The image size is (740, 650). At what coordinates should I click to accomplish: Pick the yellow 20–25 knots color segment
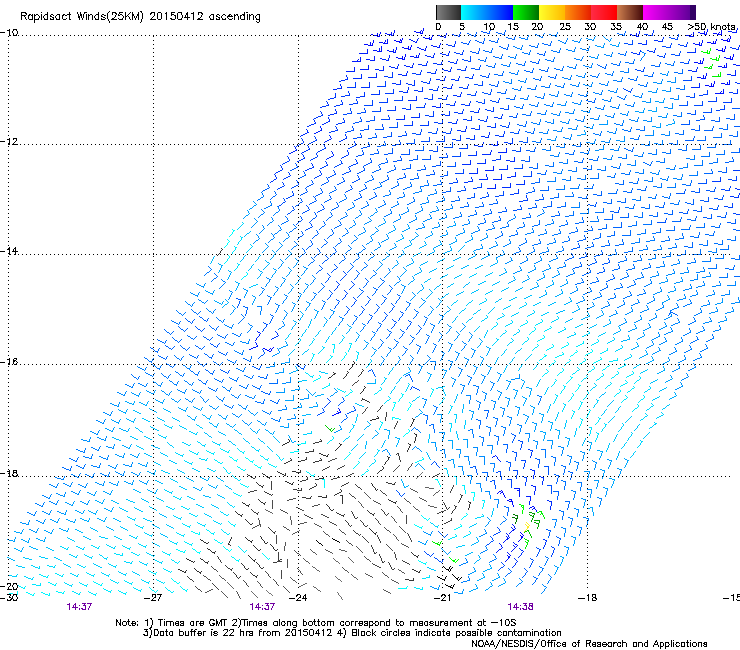(x=552, y=12)
